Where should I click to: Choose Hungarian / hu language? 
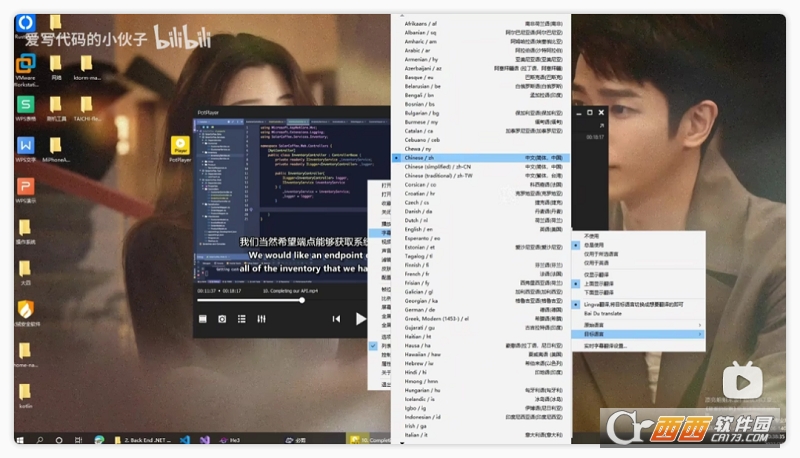pyautogui.click(x=481, y=390)
